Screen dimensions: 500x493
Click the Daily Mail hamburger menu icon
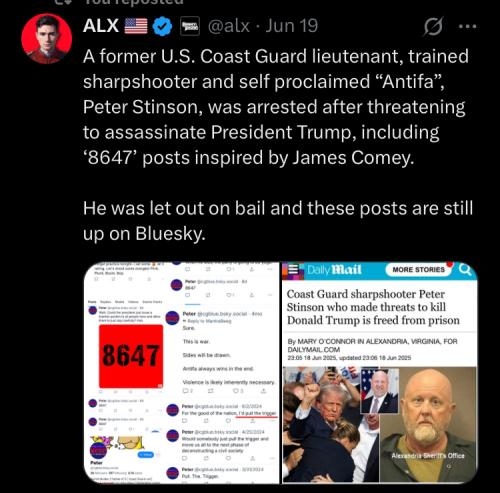pyautogui.click(x=293, y=269)
